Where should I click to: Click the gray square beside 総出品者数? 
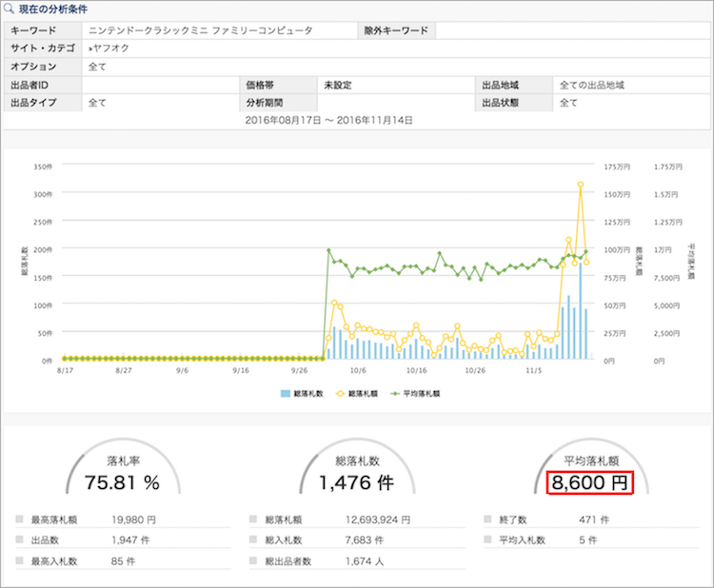pos(254,560)
